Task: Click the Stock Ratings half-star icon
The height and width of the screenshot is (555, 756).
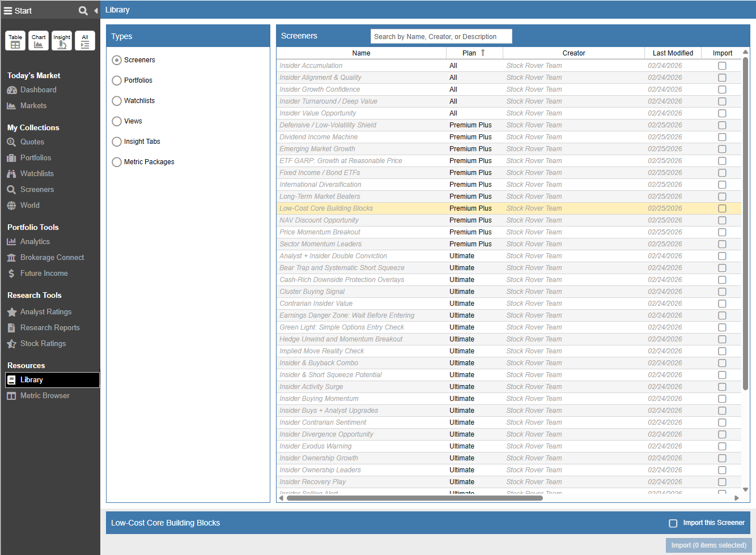Action: pos(11,344)
